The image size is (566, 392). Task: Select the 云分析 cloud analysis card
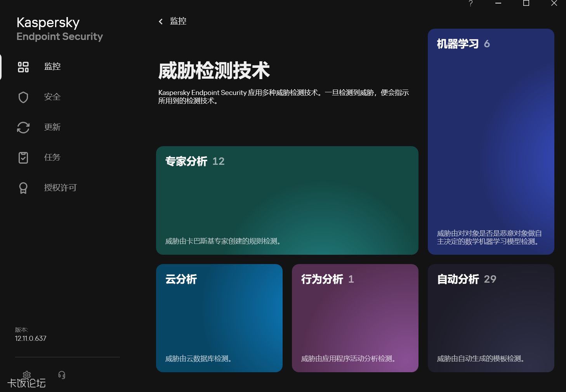click(219, 318)
